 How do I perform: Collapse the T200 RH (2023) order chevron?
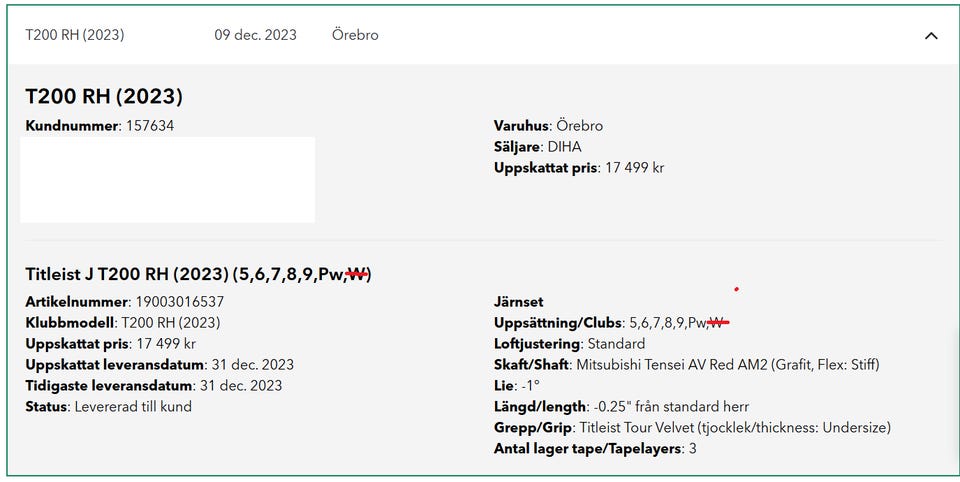pyautogui.click(x=931, y=36)
